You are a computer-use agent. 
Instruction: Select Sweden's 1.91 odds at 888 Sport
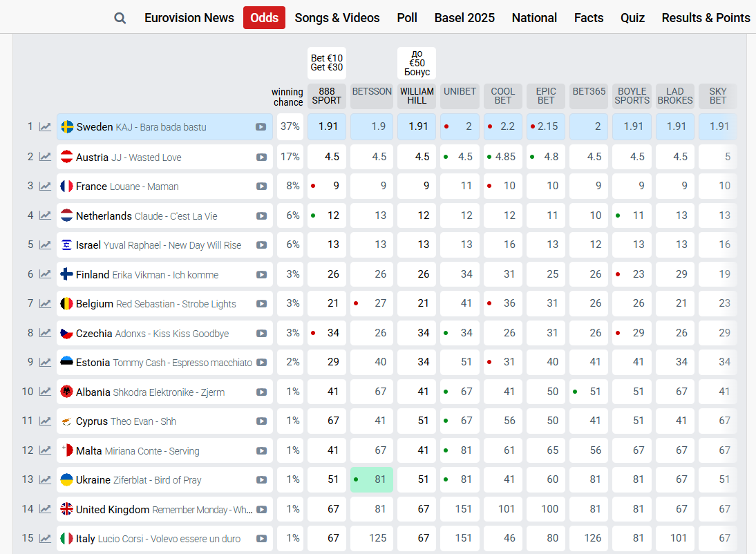327,127
